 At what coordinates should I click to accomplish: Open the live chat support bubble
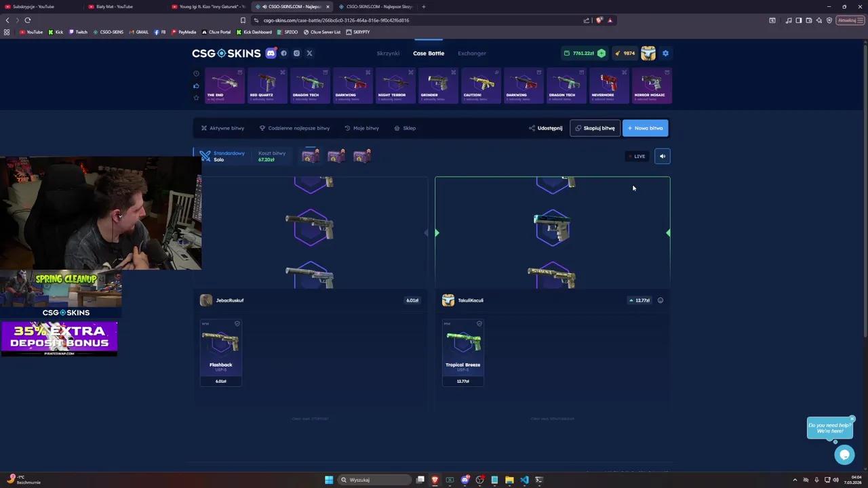tap(844, 454)
